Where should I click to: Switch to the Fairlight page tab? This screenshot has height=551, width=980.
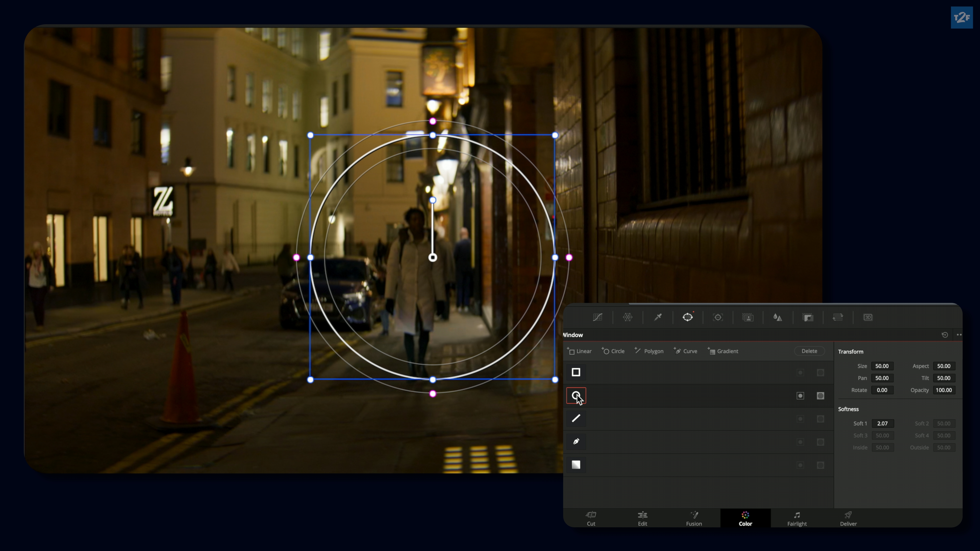coord(797,518)
